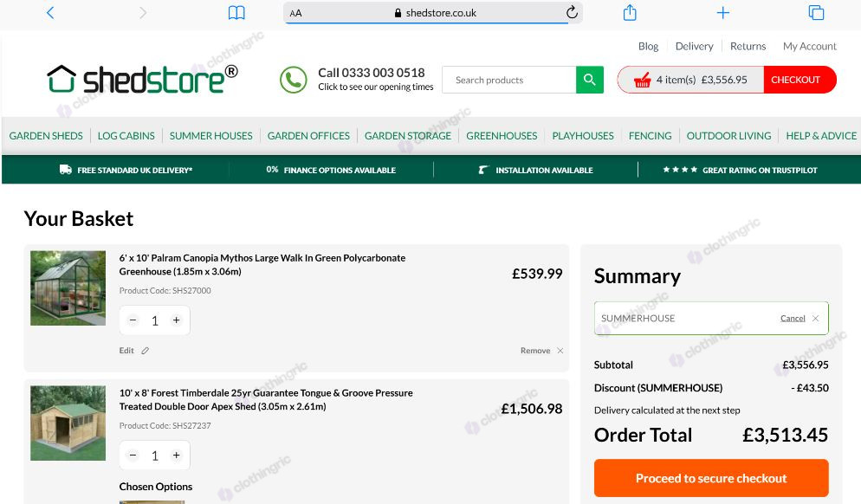
Task: Click the shed price £1,506.98
Action: tap(532, 409)
